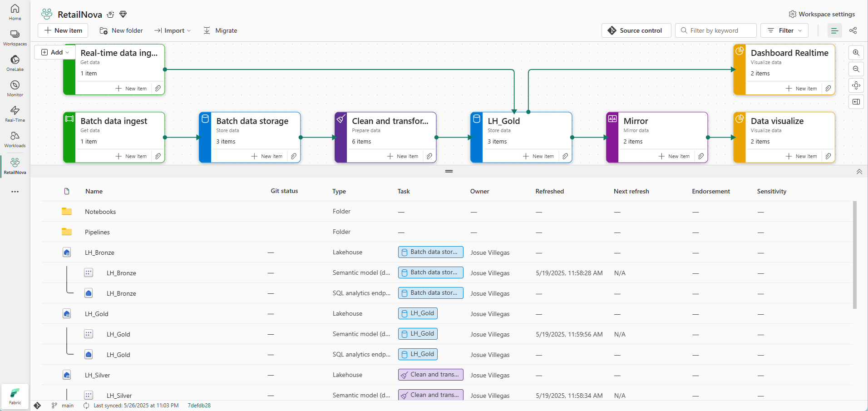Click the zoom in canvas button
Image resolution: width=868 pixels, height=411 pixels.
(856, 53)
